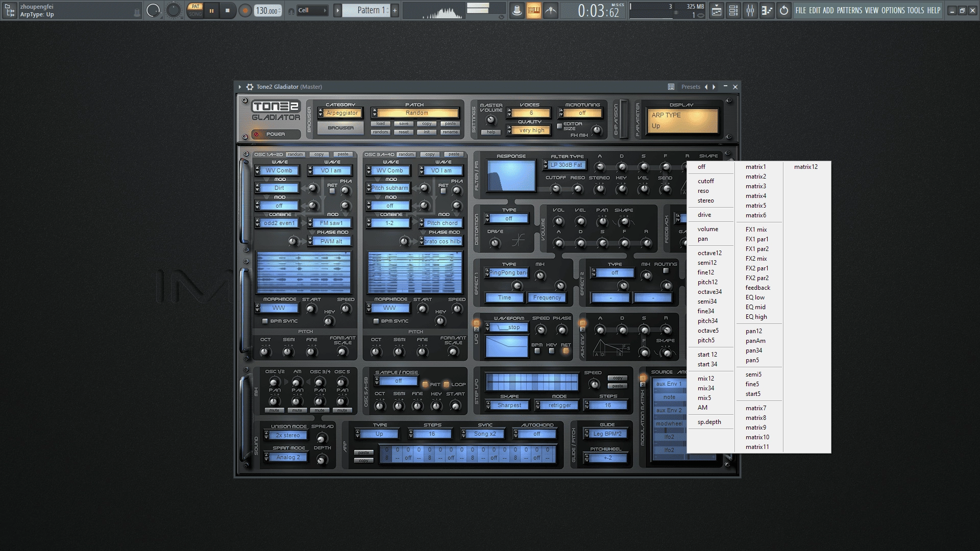The width and height of the screenshot is (980, 551).
Task: Open the Arp Type Up dropdown
Action: click(x=377, y=434)
